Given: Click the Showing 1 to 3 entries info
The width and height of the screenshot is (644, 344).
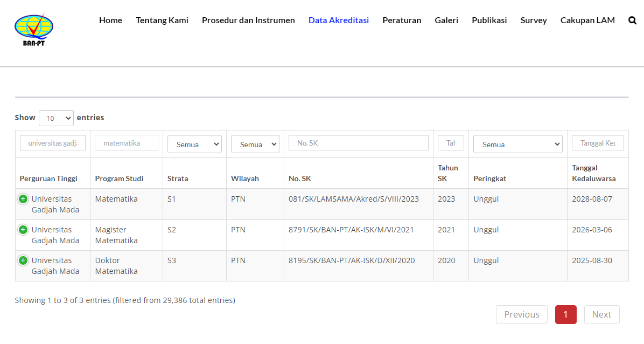Looking at the screenshot, I should point(125,300).
